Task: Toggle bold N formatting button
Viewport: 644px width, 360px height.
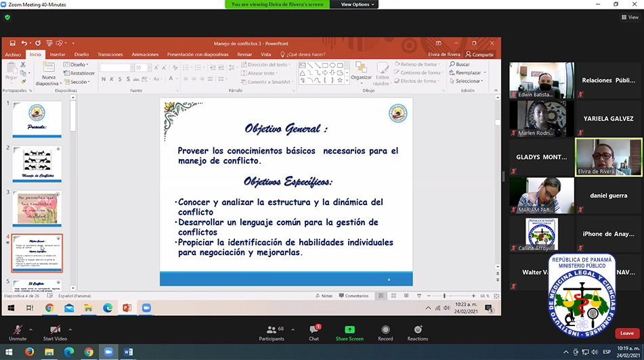Action: [x=104, y=78]
